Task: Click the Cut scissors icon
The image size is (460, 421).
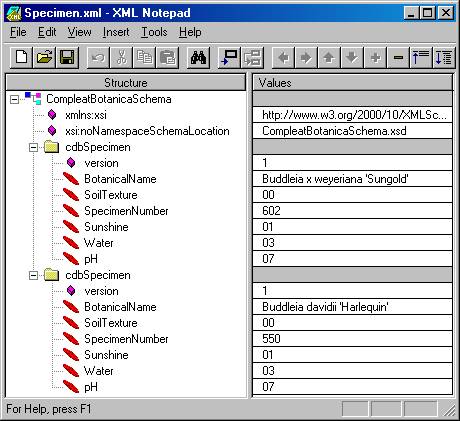Action: 122,58
